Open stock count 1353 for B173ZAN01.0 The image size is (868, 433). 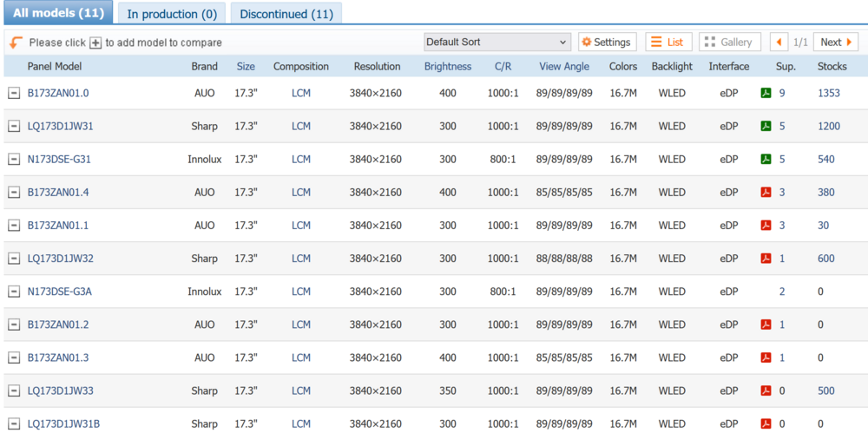coord(829,93)
